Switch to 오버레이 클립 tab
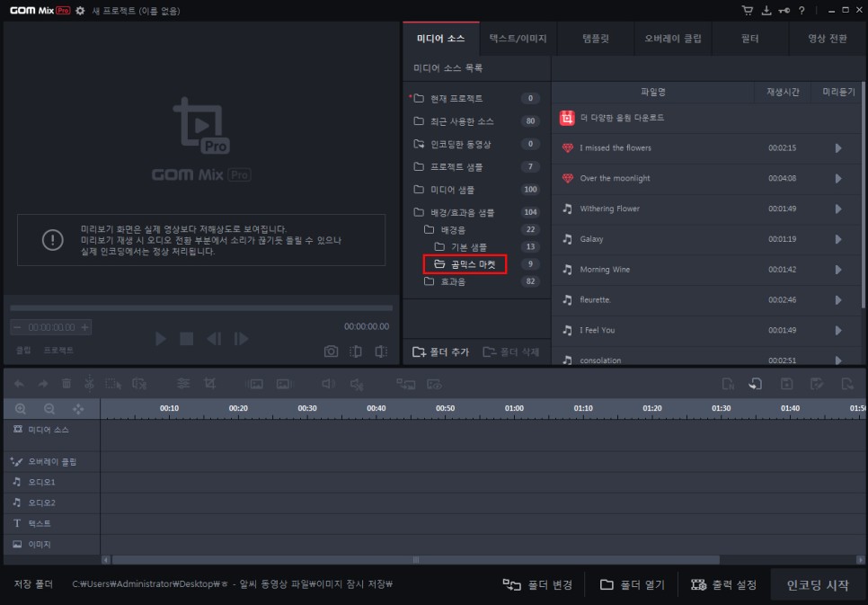Screen dimensions: 868x605 (673, 39)
